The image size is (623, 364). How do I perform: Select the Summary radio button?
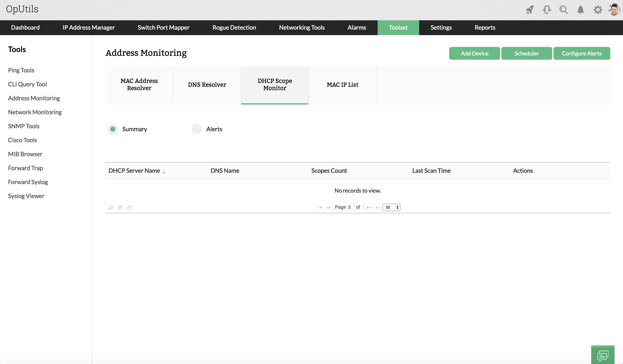[113, 129]
